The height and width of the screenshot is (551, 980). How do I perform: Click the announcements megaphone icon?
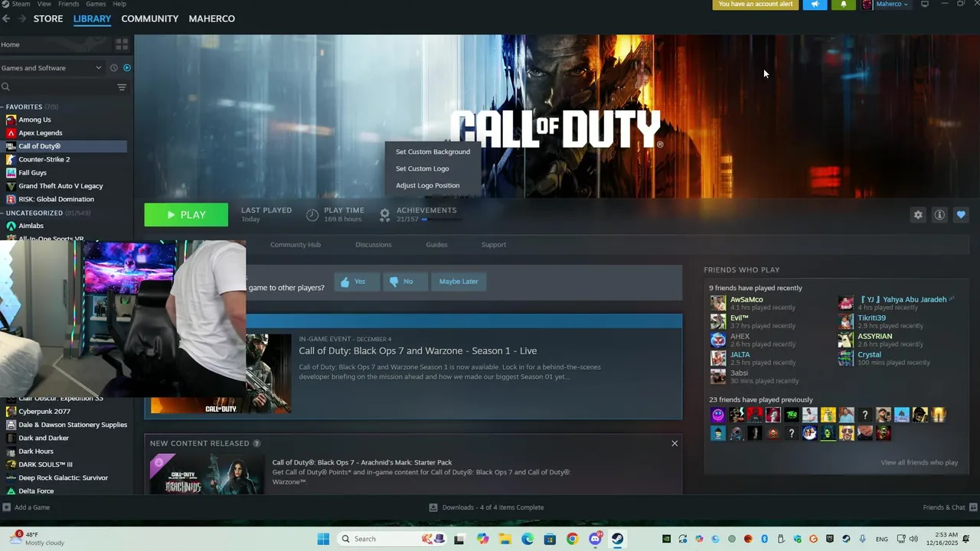point(815,5)
